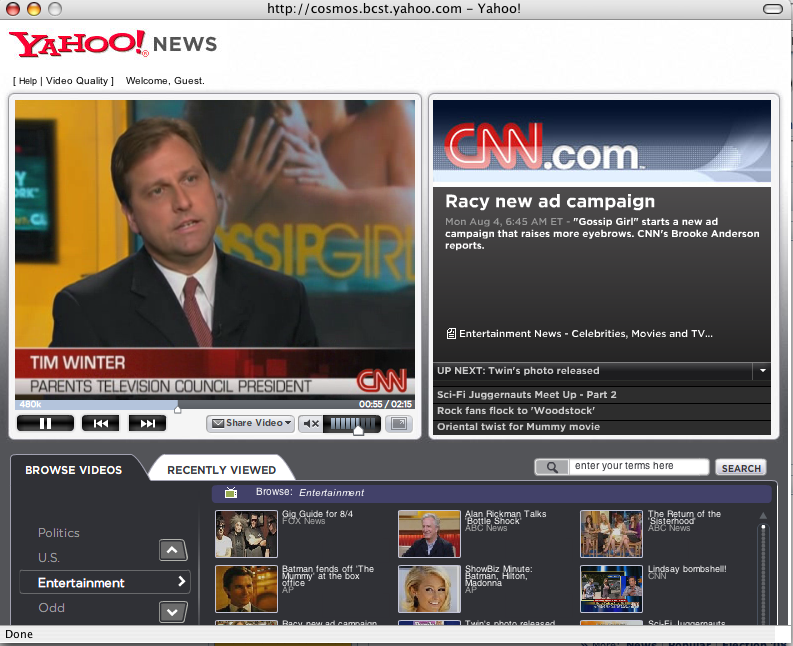Click the search magnifier icon
Image resolution: width=793 pixels, height=646 pixels.
552,467
